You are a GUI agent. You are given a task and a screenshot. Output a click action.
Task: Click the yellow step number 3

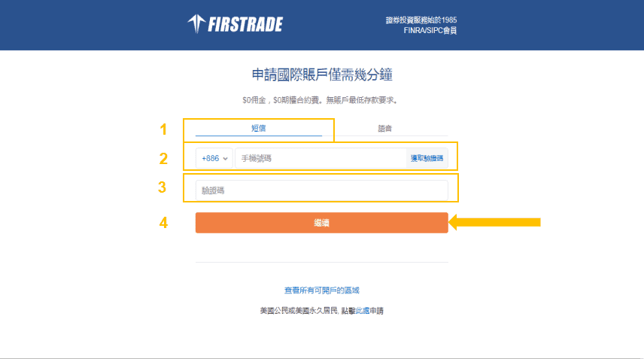163,187
